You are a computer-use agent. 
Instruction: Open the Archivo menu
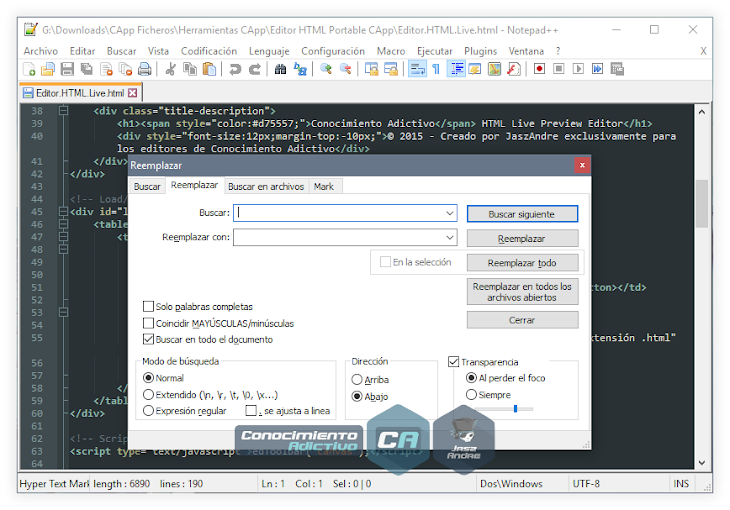pyautogui.click(x=41, y=51)
